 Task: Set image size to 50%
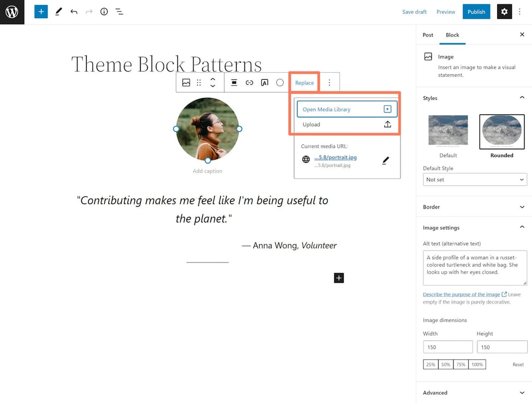(x=446, y=364)
